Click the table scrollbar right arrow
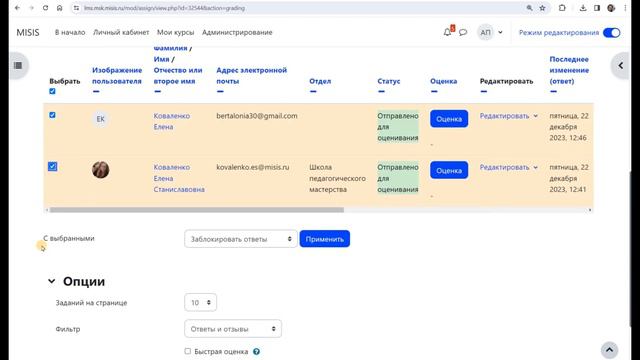This screenshot has width=640, height=360. tap(590, 210)
